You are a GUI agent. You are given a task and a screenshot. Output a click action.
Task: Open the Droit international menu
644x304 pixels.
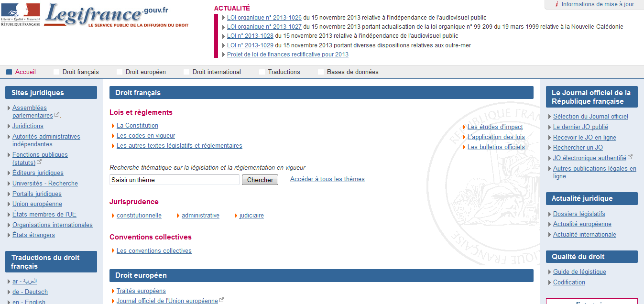pyautogui.click(x=217, y=72)
